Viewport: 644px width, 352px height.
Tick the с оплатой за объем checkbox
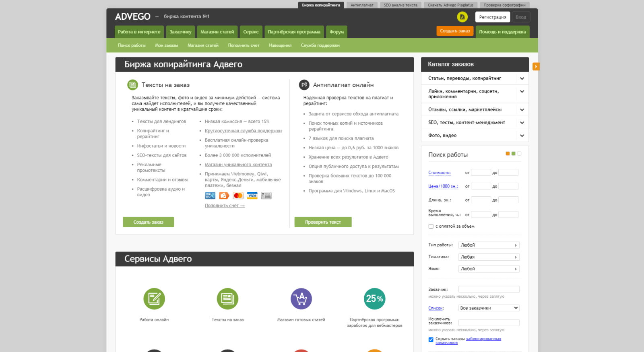coord(431,226)
